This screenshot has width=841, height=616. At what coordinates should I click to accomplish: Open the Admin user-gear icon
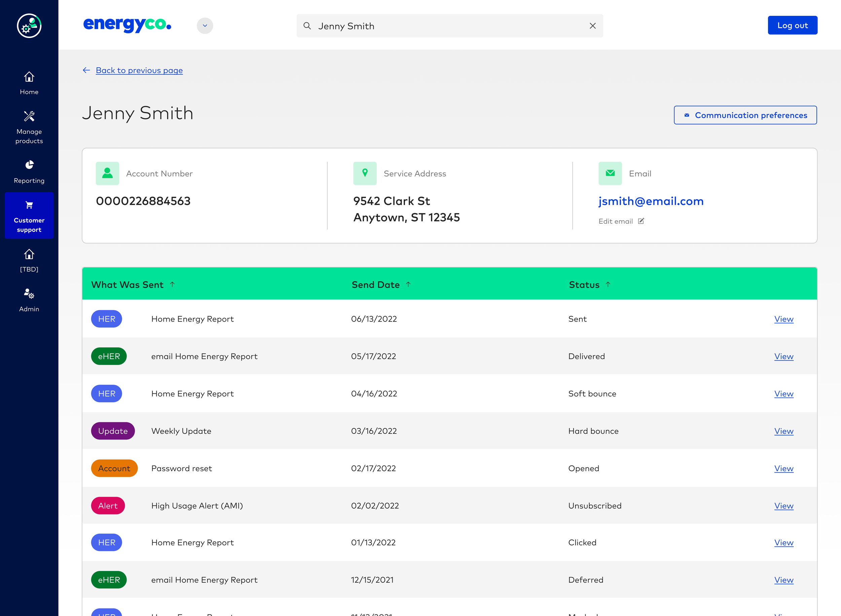pos(29,294)
